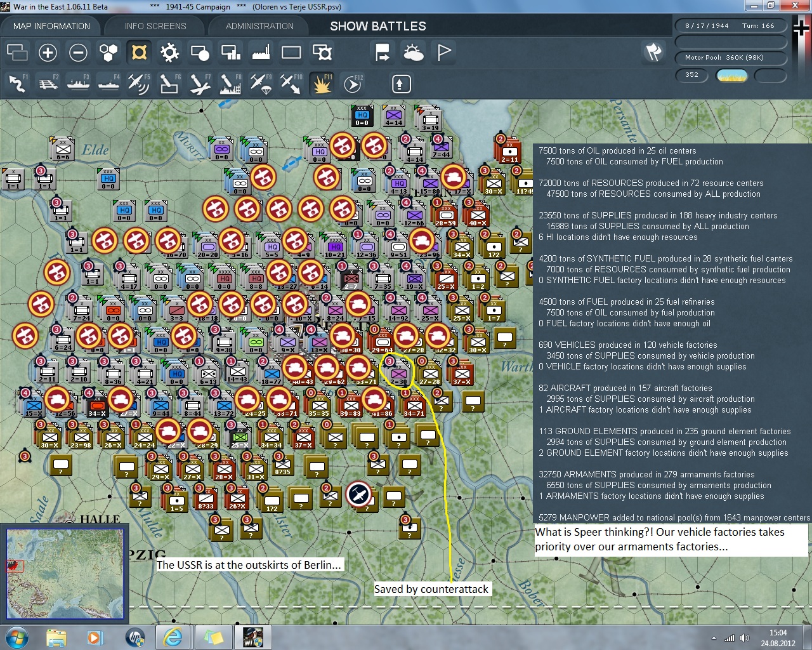The width and height of the screenshot is (812, 650).
Task: Click the gear-shaped toolbar icon
Action: [169, 52]
